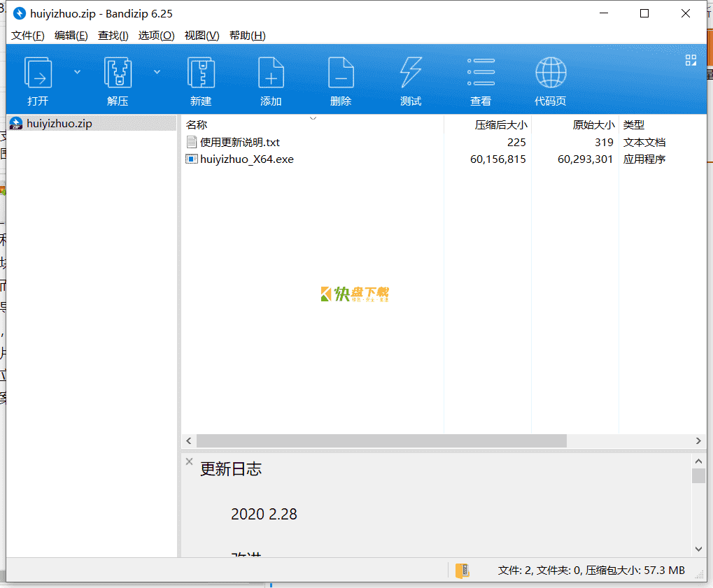Click the compressed size 225 cell
This screenshot has height=588, width=713.
[x=516, y=142]
